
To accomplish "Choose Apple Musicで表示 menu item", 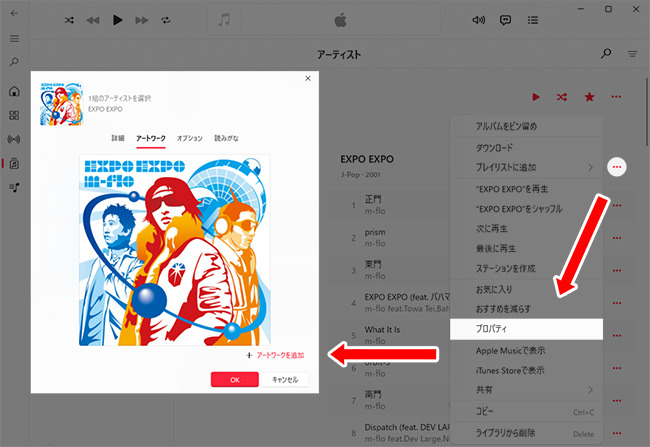I will (526, 351).
